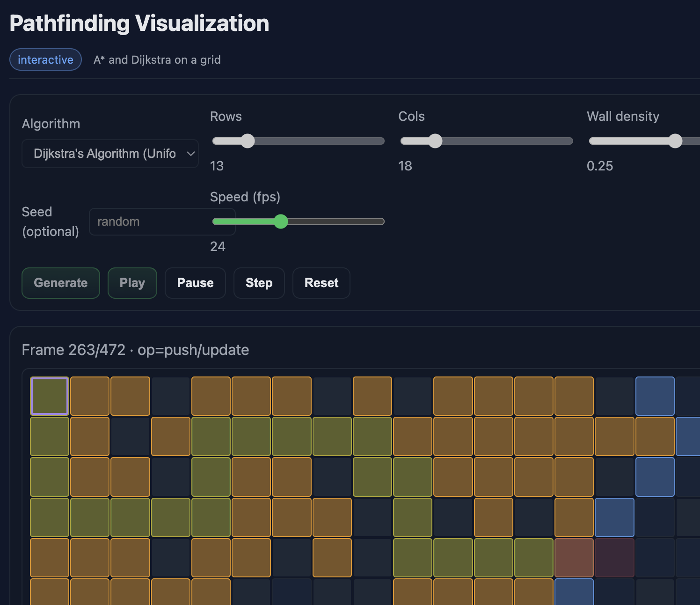Play the pathfinding animation
700x605 pixels.
(x=132, y=283)
